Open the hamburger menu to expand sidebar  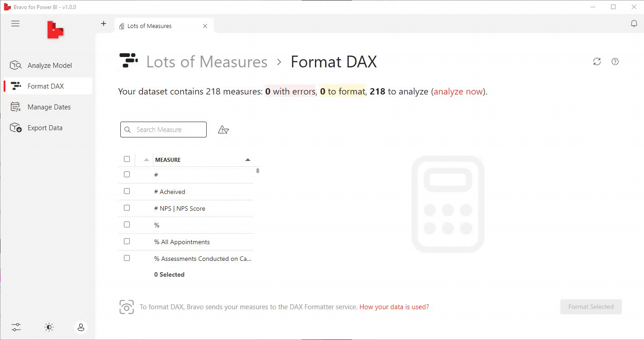tap(15, 23)
